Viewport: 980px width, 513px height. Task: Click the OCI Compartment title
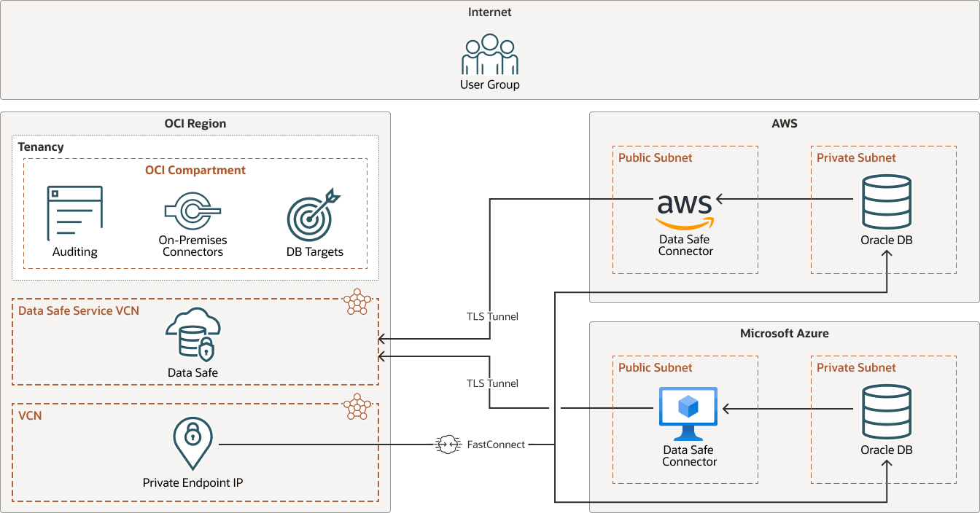tap(195, 170)
